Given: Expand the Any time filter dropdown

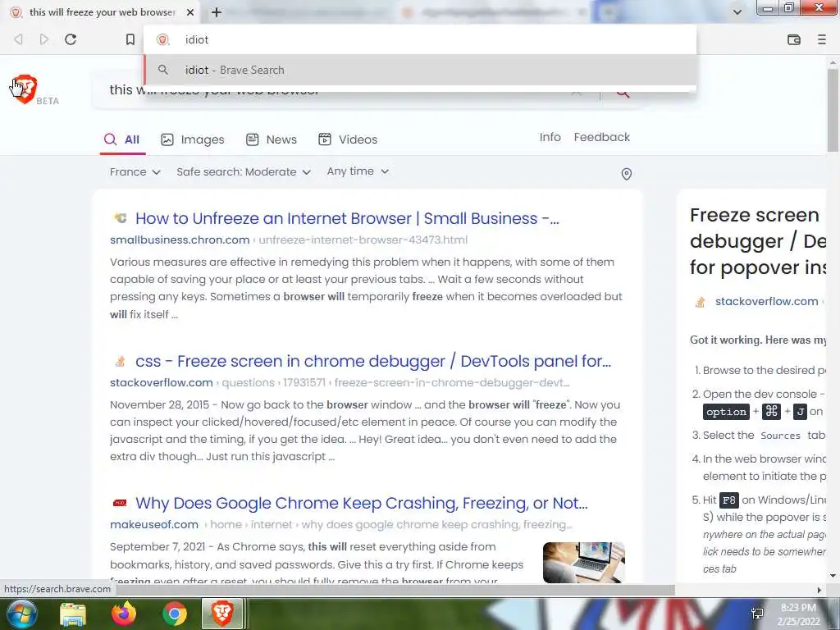Looking at the screenshot, I should 358,171.
